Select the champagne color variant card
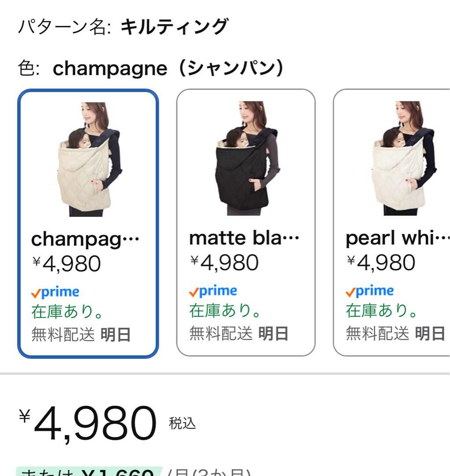The width and height of the screenshot is (450, 476). point(88,223)
